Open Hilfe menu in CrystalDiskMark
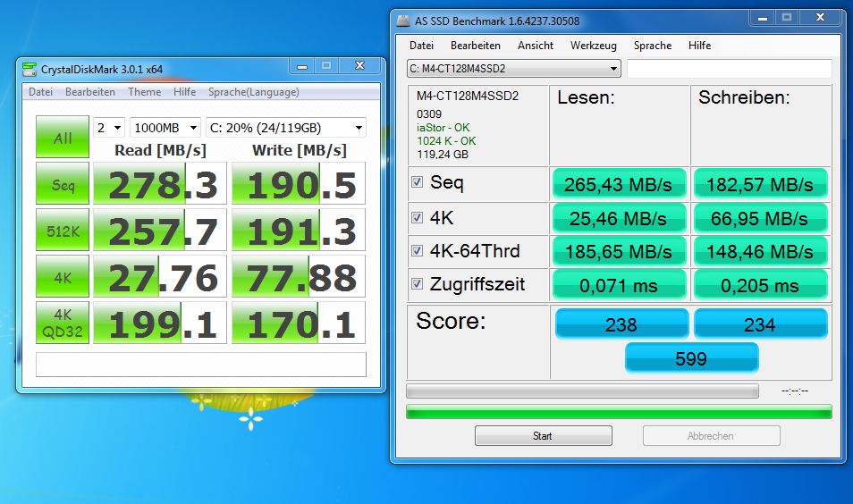This screenshot has height=504, width=853. (184, 92)
